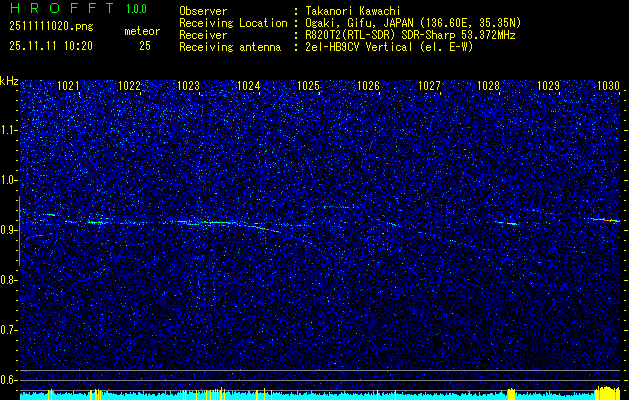This screenshot has height=400, width=629.
Task: Click the 1021 time axis marker
Action: click(x=68, y=85)
